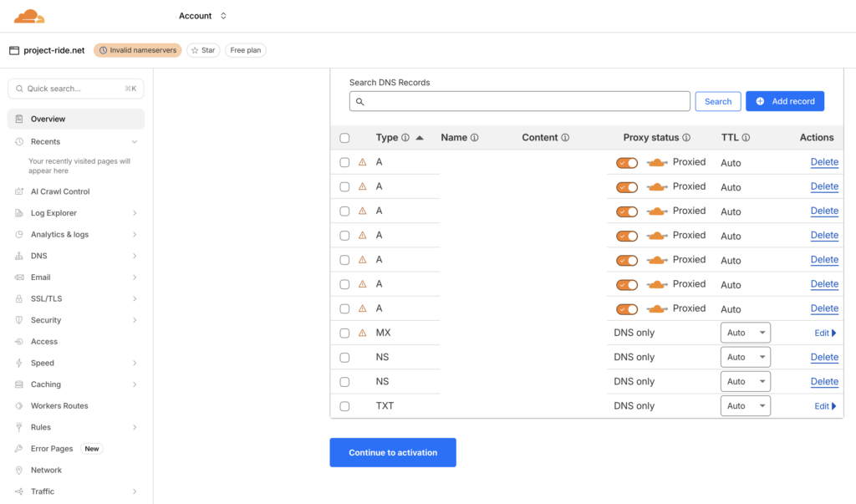Click the info icon beside Type header

tap(405, 138)
